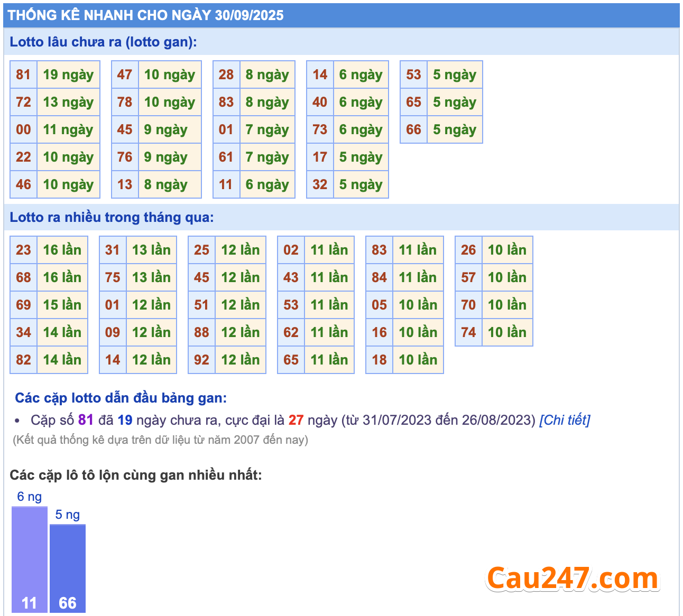Click number 23 with 16 lần
This screenshot has width=683, height=616.
(23, 250)
